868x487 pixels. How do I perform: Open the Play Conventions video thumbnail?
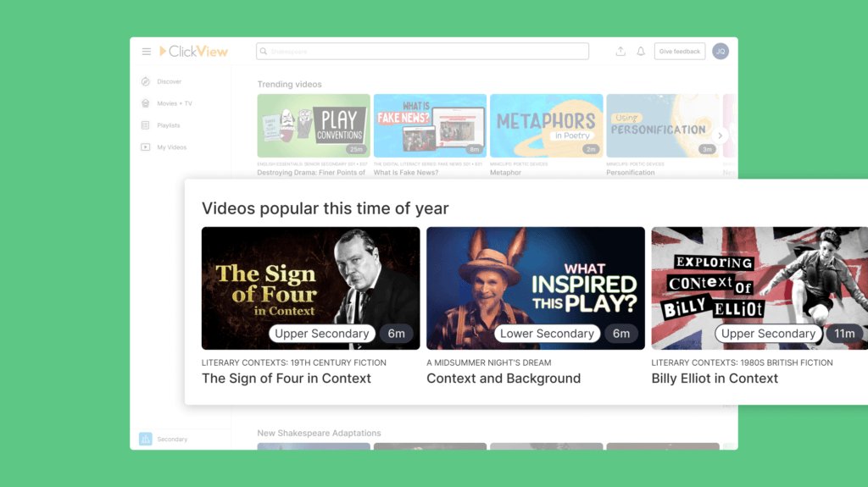pos(314,125)
